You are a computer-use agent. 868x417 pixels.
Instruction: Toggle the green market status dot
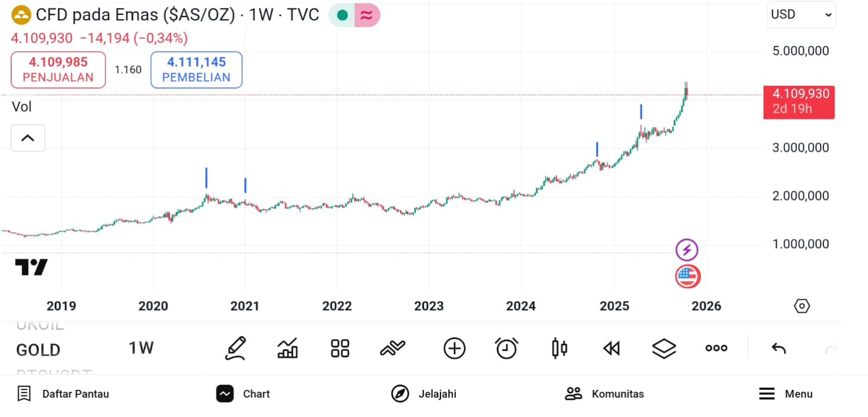tap(342, 15)
